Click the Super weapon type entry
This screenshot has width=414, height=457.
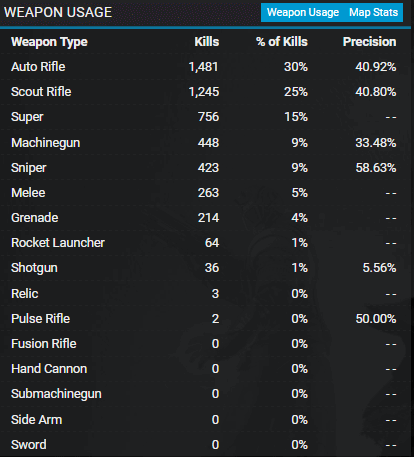[x=27, y=117]
